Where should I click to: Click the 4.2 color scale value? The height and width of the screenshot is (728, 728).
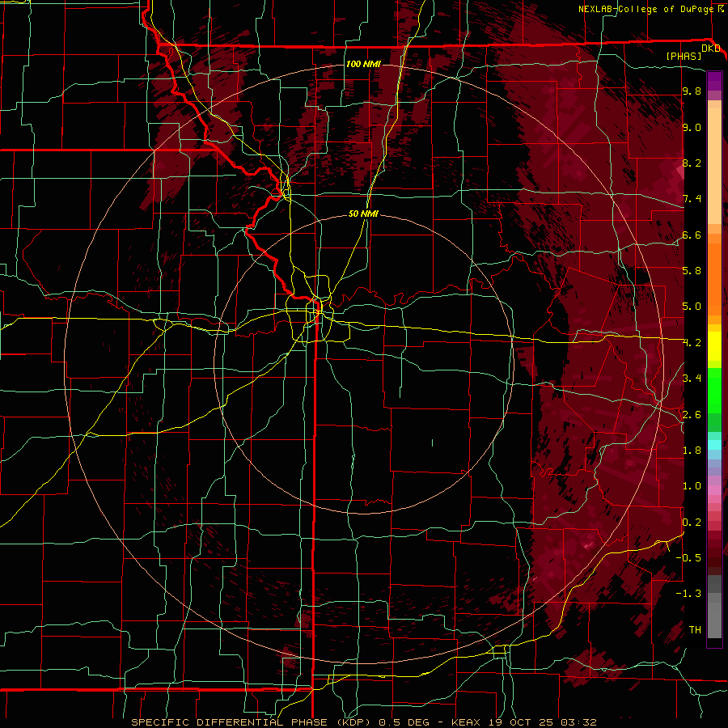(x=692, y=343)
